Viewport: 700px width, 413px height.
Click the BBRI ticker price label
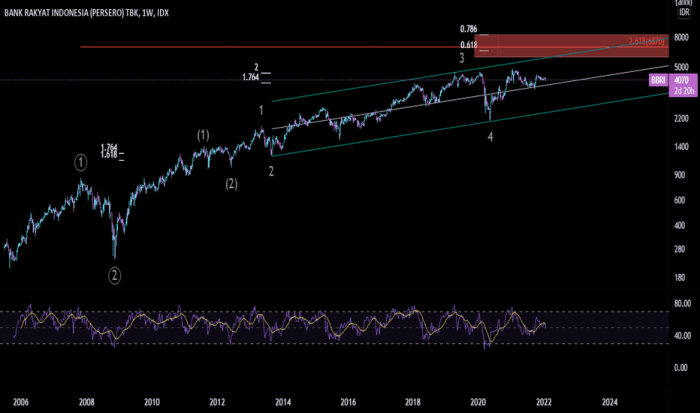click(x=657, y=80)
